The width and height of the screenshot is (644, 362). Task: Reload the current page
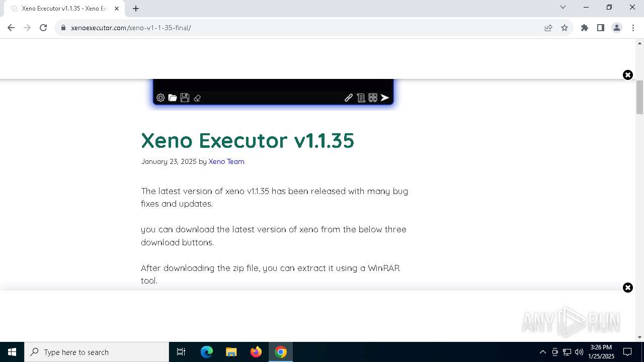(43, 28)
